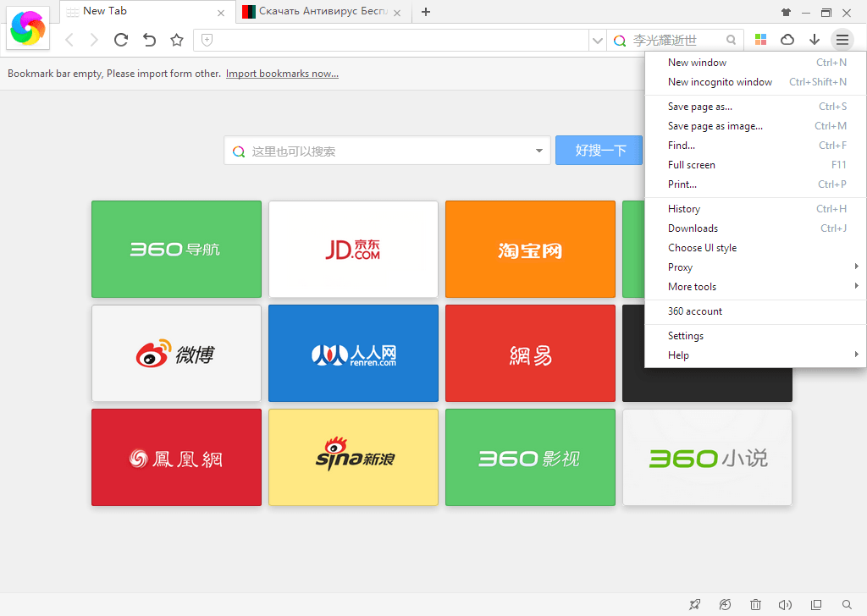Open History from the menu
867x616 pixels.
coord(755,209)
